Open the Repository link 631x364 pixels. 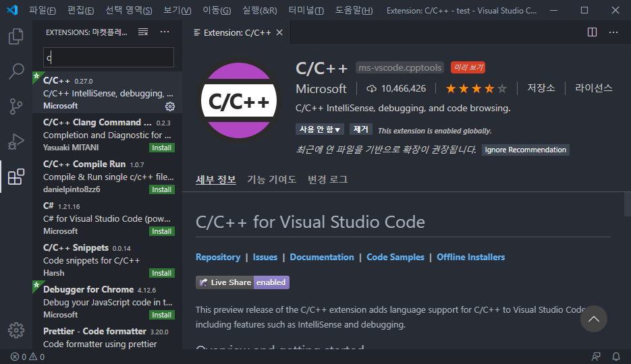click(218, 257)
